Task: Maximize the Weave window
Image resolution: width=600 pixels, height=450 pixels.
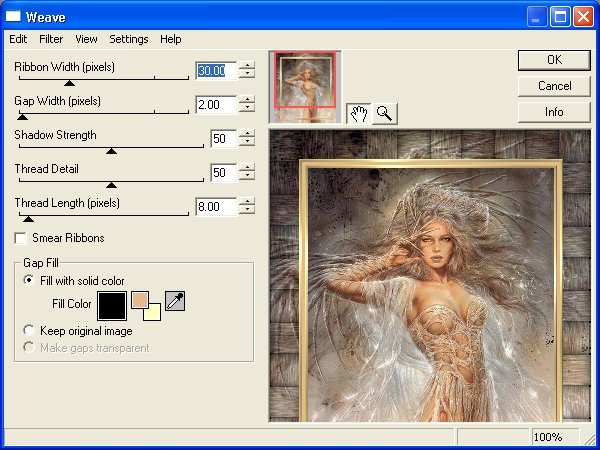Action: coord(560,17)
